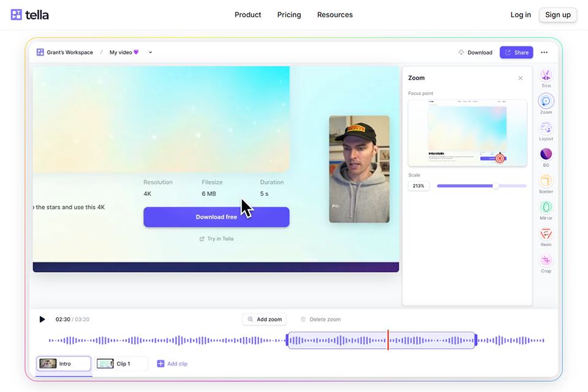Open the three-dot more options menu
The image size is (588, 392).
tap(544, 53)
